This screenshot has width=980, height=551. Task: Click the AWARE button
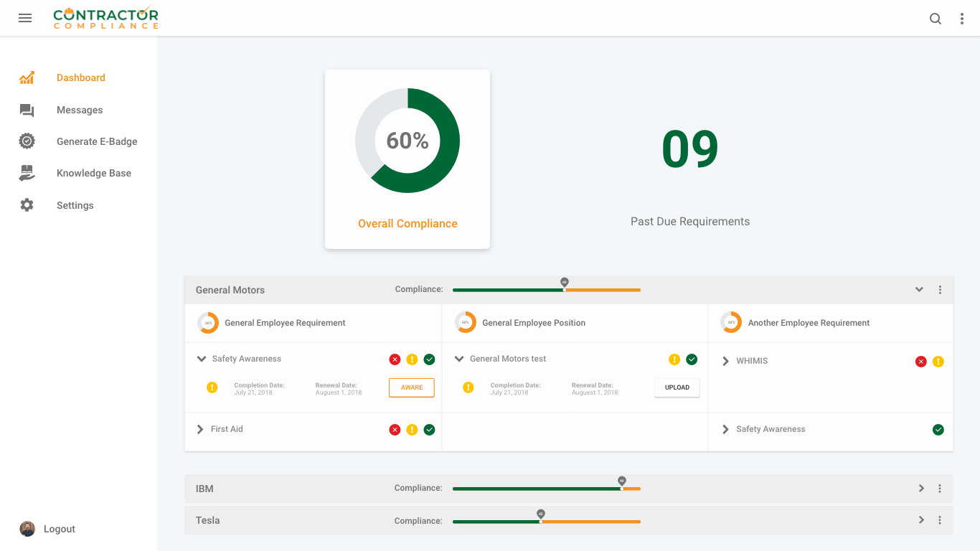[x=412, y=387]
